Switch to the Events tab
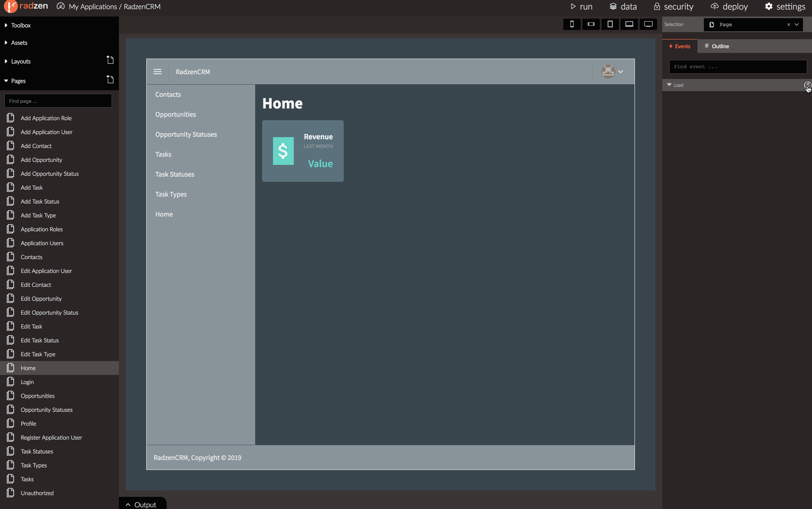Viewport: 812px width, 509px height. pyautogui.click(x=680, y=46)
